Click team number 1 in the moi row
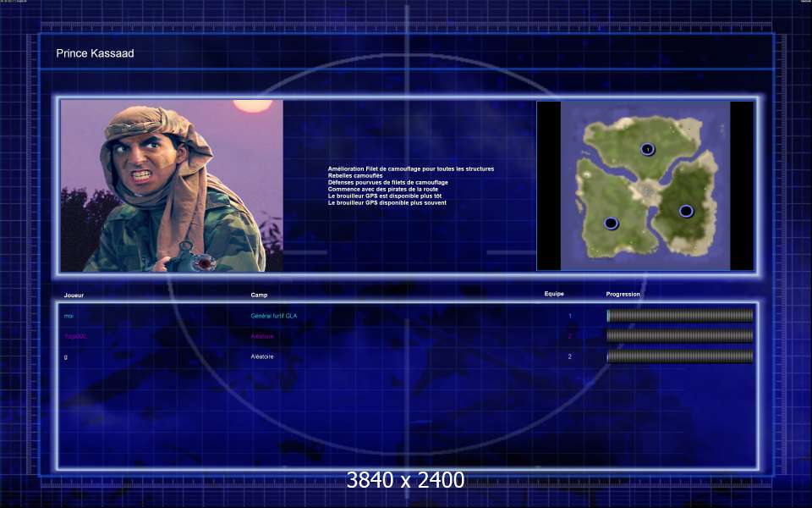The image size is (812, 508). point(570,316)
